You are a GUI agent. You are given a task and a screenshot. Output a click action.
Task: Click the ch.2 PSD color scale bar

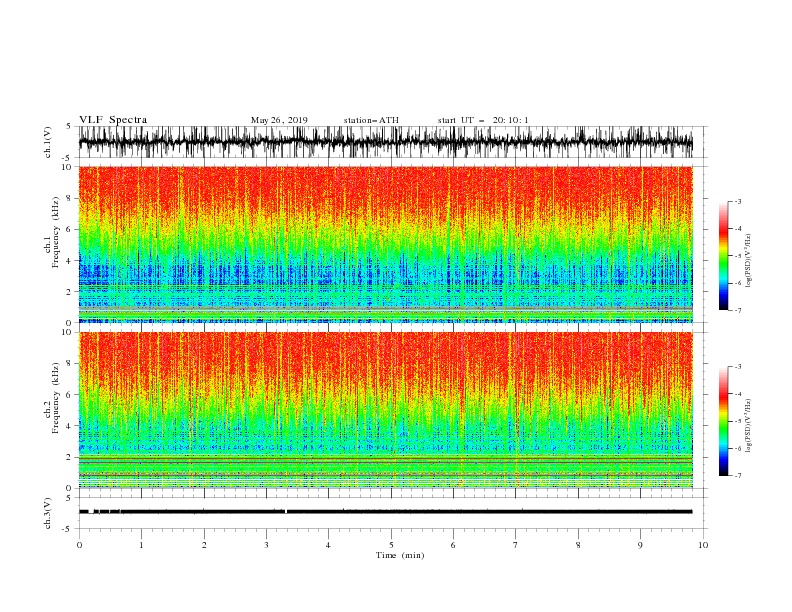coord(723,421)
